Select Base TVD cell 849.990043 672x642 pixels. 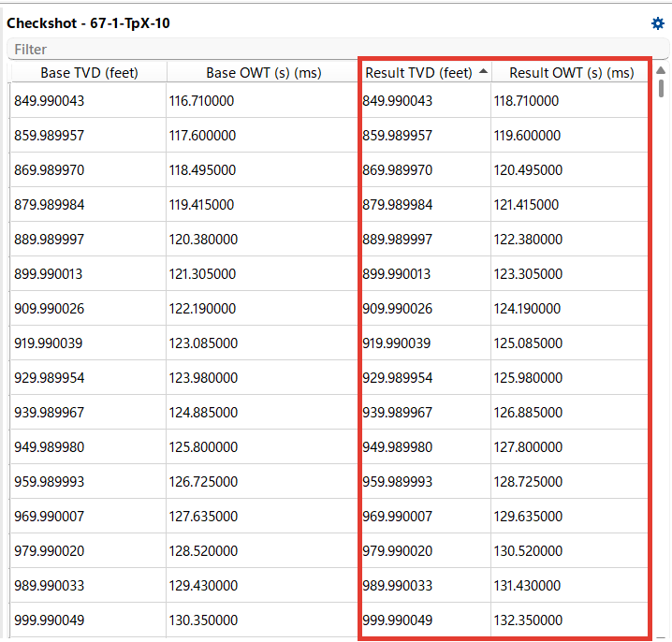tap(88, 101)
